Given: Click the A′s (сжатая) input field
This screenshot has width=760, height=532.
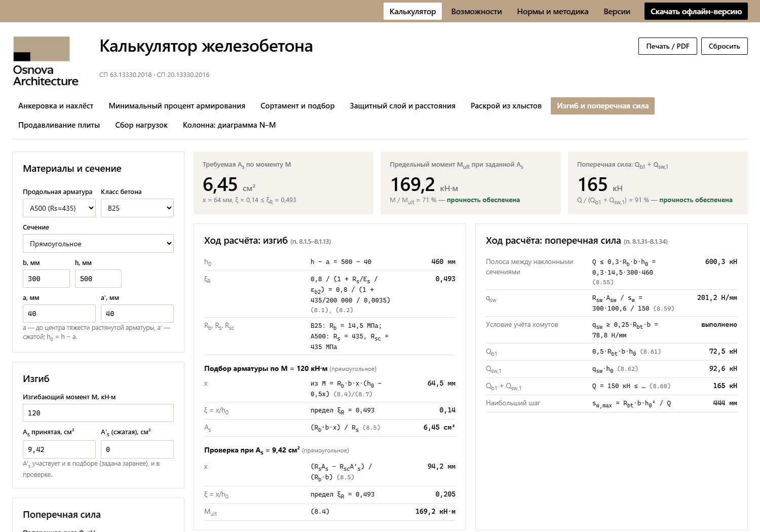Looking at the screenshot, I should click(137, 449).
